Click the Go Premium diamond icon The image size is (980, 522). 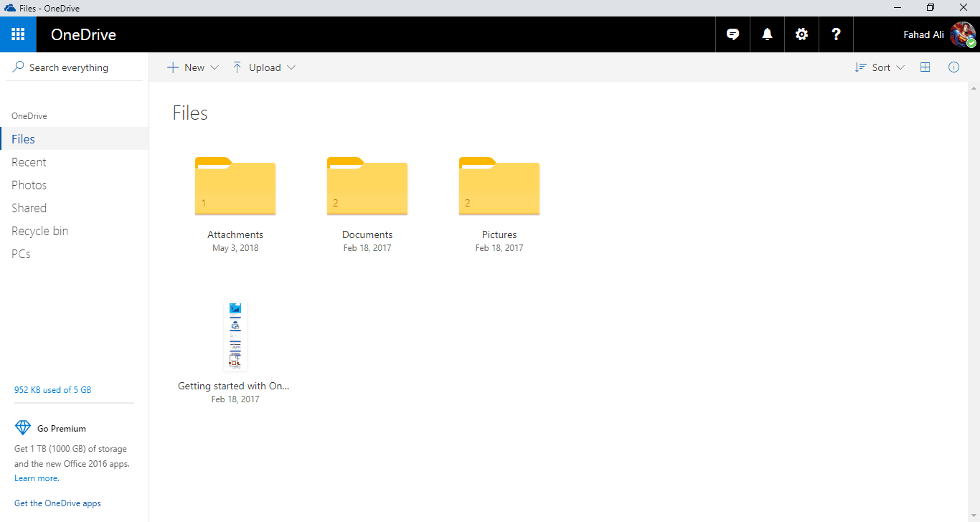coord(23,428)
